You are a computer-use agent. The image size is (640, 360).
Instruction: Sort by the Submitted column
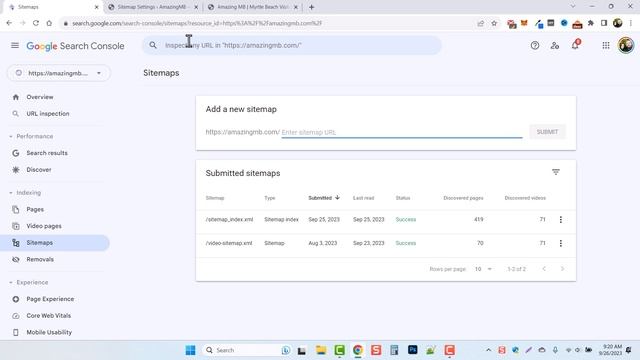pyautogui.click(x=324, y=198)
